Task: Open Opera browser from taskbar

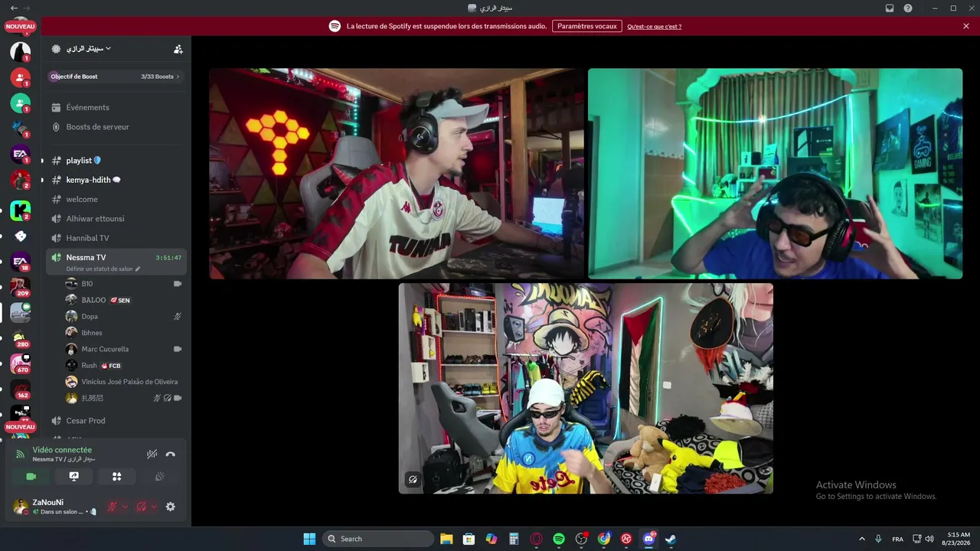Action: (536, 539)
